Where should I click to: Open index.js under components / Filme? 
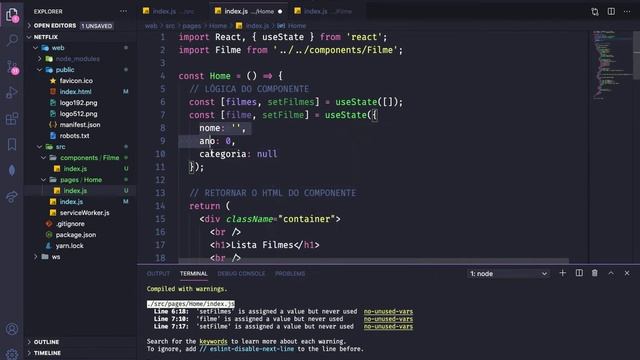tap(75, 169)
